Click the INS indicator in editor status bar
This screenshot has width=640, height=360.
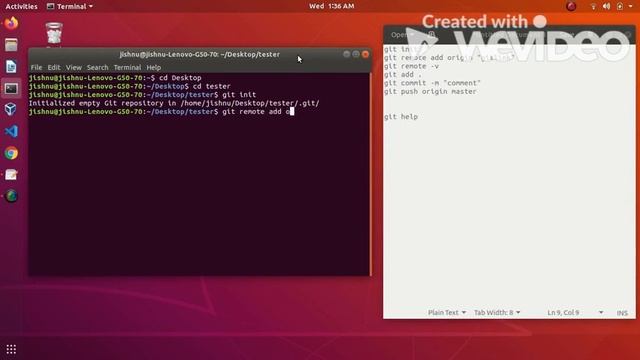[x=622, y=313]
